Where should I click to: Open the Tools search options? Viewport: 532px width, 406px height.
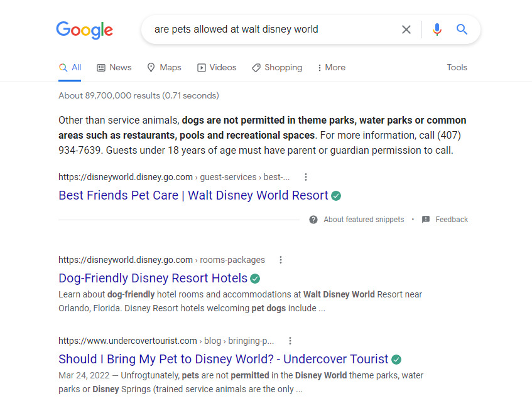[x=457, y=67]
